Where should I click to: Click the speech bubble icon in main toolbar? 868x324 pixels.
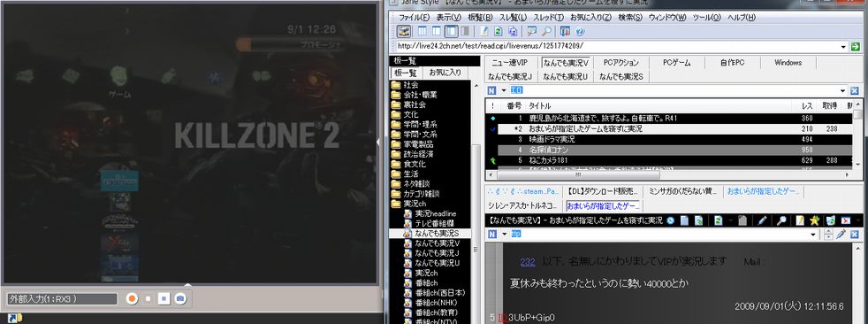coord(532,32)
